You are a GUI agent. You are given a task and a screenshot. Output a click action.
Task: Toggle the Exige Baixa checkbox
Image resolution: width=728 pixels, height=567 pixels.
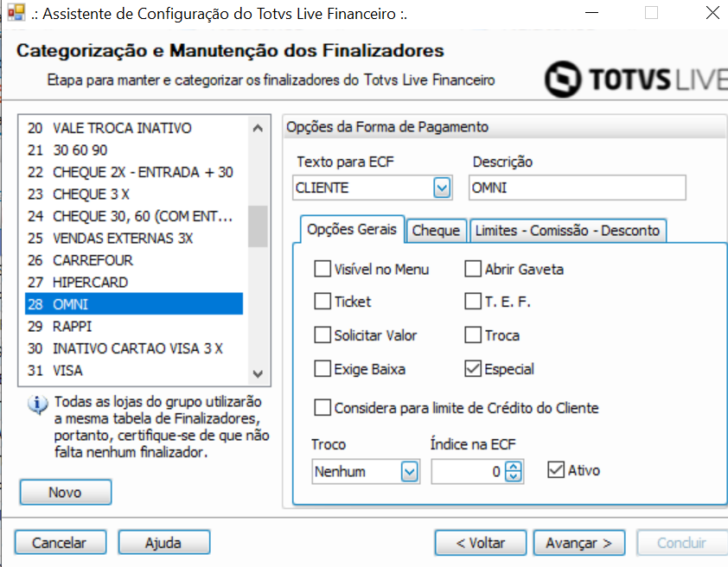click(x=322, y=369)
